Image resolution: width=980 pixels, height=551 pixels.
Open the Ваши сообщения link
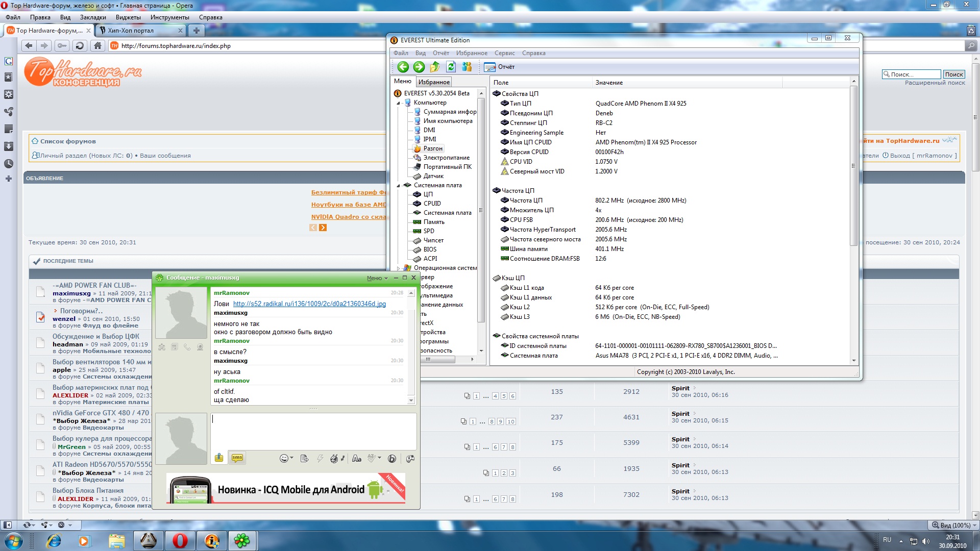pos(165,156)
